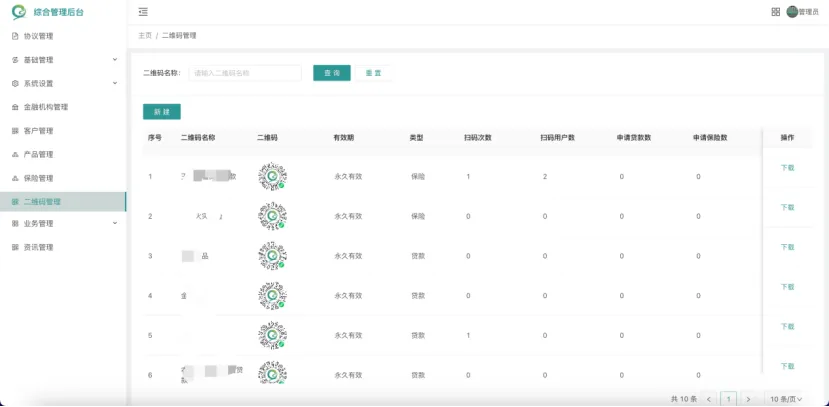Click the 基础管理 sidebar icon
Viewport: 829px width, 407px height.
click(x=15, y=60)
